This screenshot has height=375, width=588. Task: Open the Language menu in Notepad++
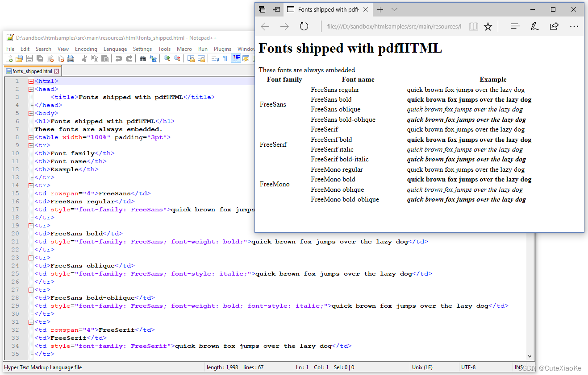(x=115, y=49)
